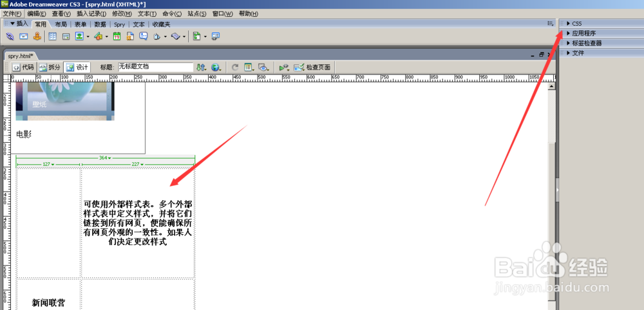Insert comment icon
The image size is (644, 310).
(144, 37)
